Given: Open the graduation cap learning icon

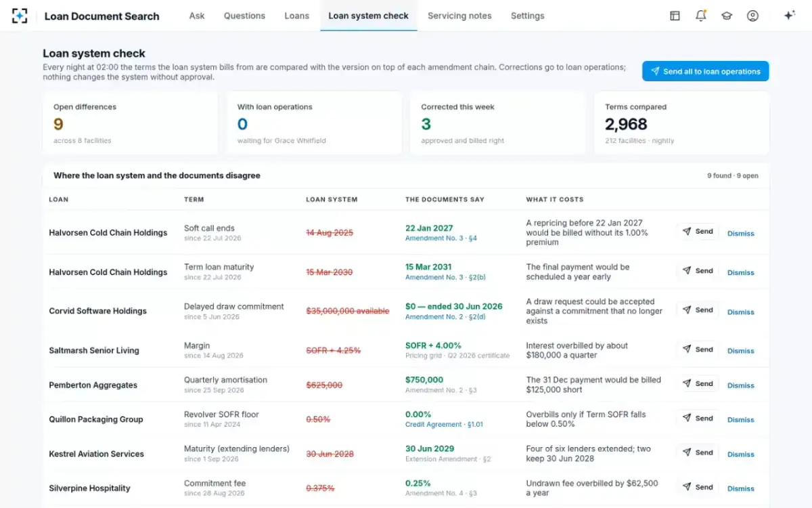Looking at the screenshot, I should 727,16.
